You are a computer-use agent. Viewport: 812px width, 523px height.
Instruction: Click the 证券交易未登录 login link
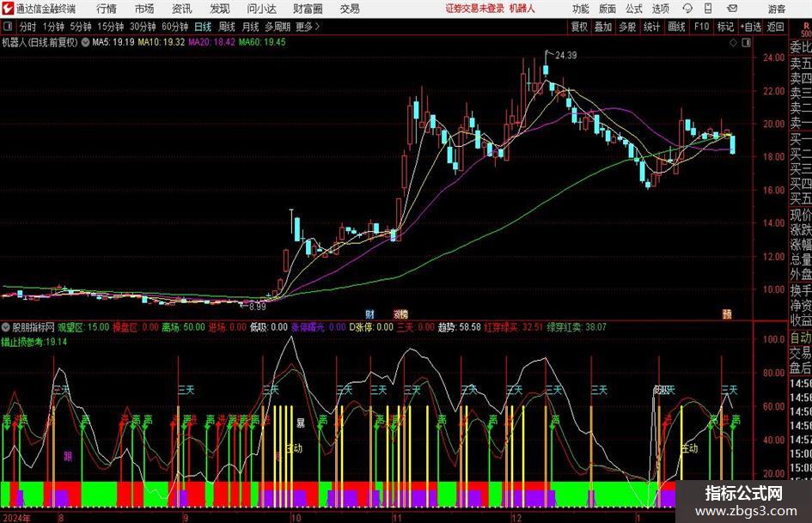click(x=475, y=9)
